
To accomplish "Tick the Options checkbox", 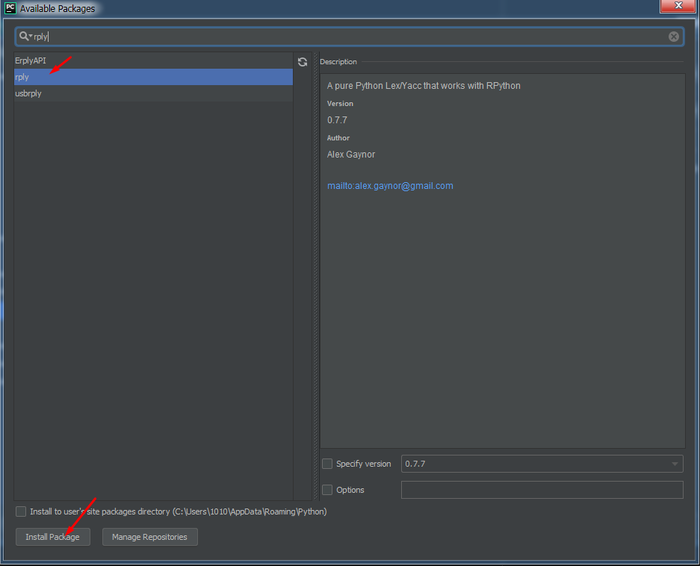I will (x=327, y=490).
